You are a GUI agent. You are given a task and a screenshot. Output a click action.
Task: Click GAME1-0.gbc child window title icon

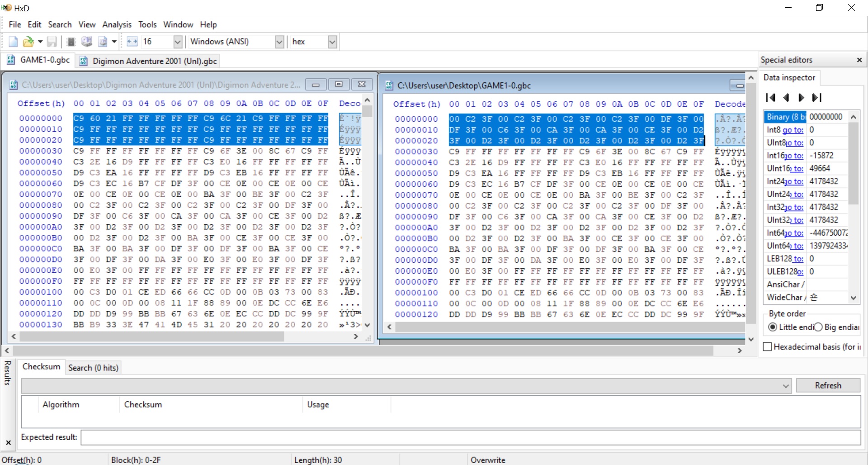[389, 85]
